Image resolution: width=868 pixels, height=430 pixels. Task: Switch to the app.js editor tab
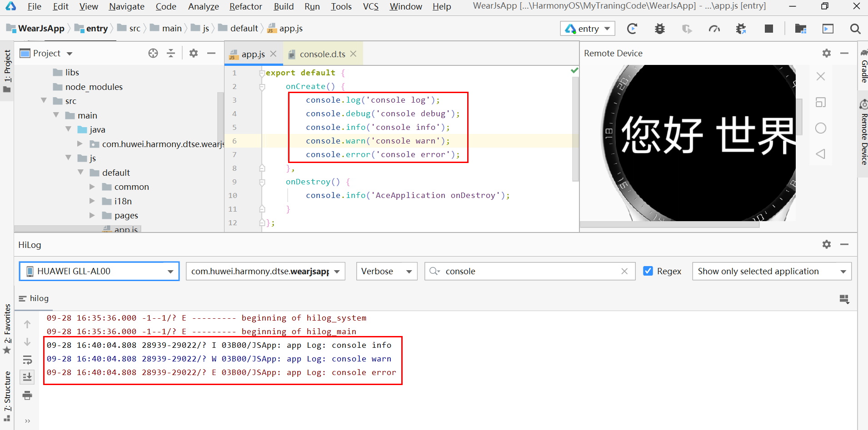click(253, 54)
